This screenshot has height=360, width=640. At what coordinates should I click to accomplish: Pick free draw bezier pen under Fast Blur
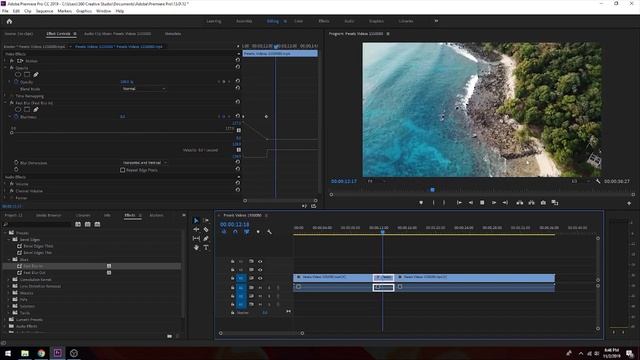[36, 109]
